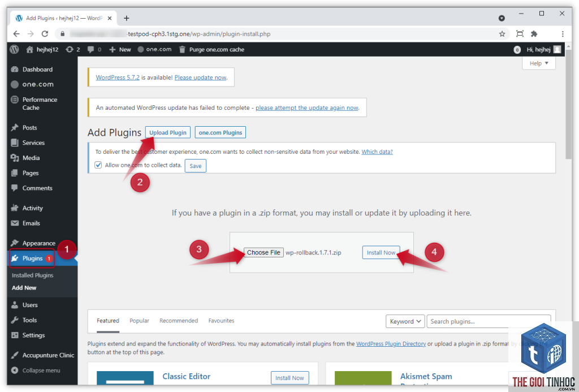Switch to the Featured tab
The width and height of the screenshot is (579, 392).
108,321
